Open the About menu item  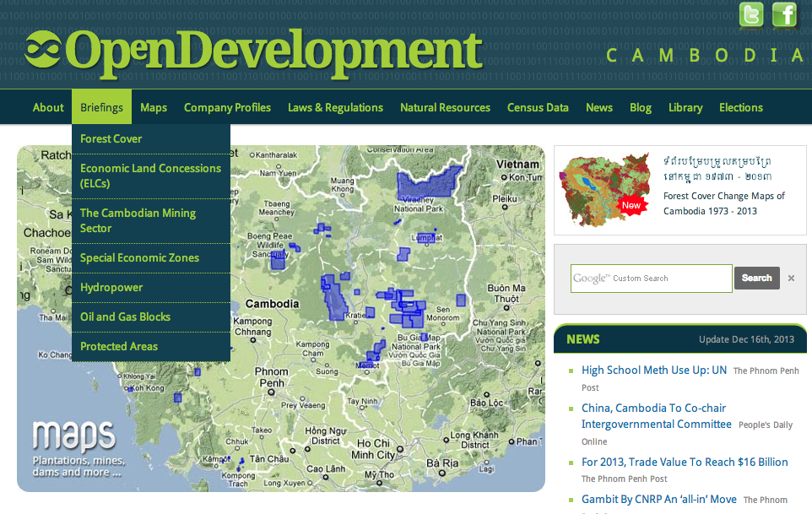[x=48, y=108]
